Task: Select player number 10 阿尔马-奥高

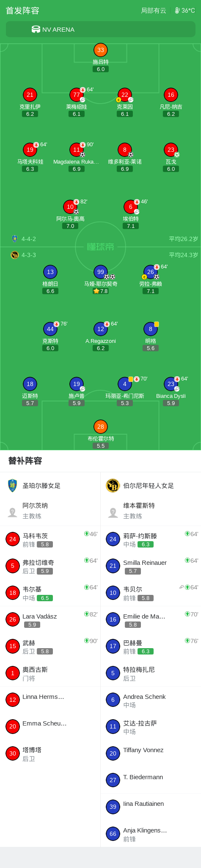Action: click(70, 207)
